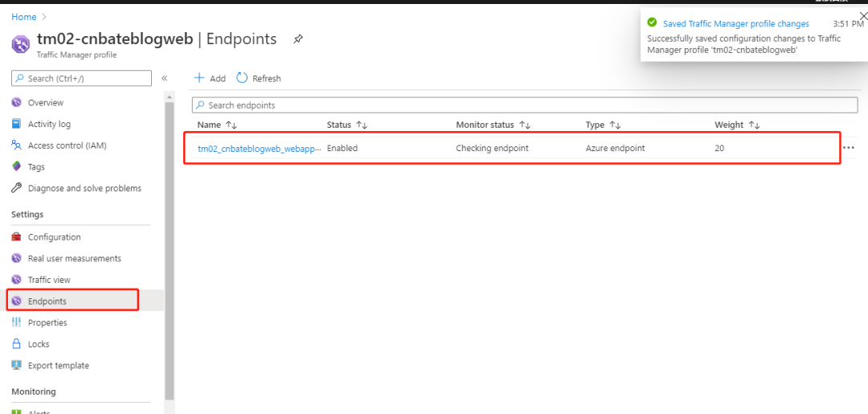Dismiss the notification with X button
The height and width of the screenshot is (414, 868).
pos(863,17)
